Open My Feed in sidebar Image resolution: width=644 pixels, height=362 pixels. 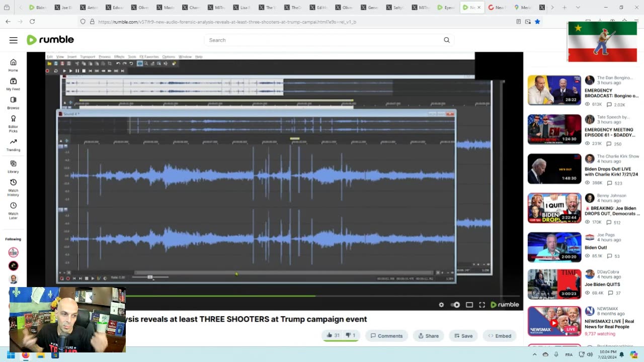[x=13, y=84]
